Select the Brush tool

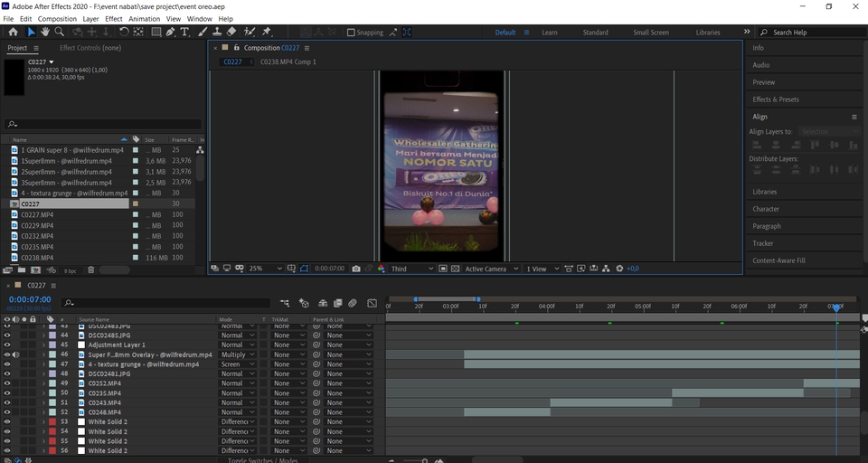(x=203, y=33)
